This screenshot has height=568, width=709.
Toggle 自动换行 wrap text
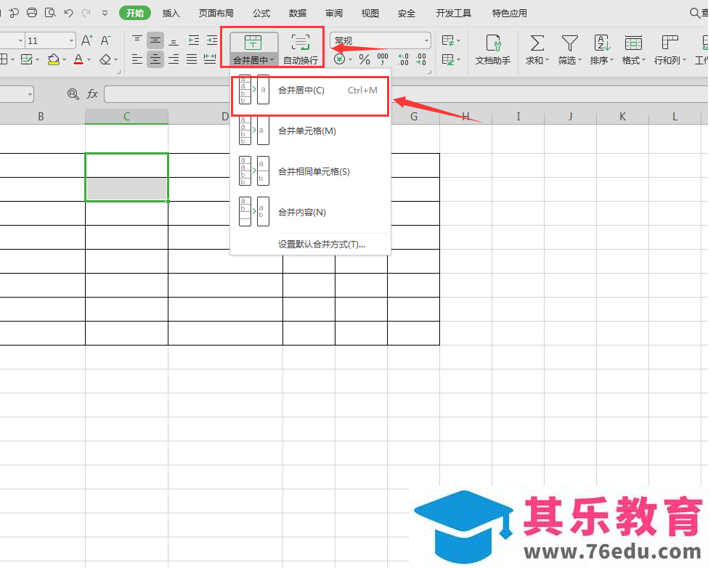300,49
